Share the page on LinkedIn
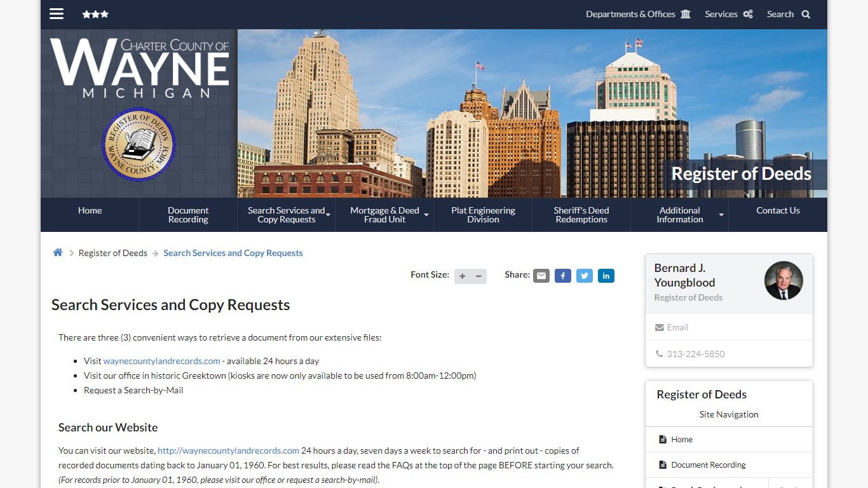 [606, 275]
